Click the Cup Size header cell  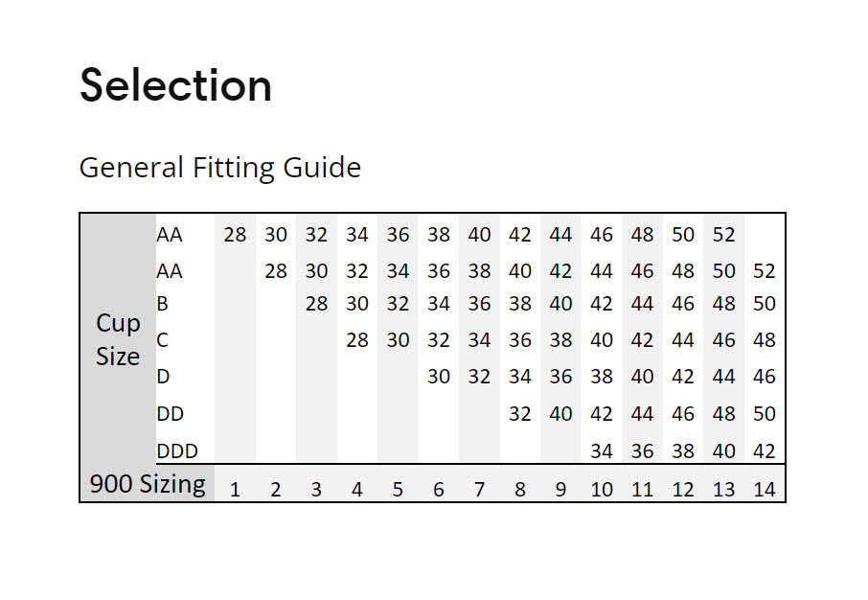point(118,339)
